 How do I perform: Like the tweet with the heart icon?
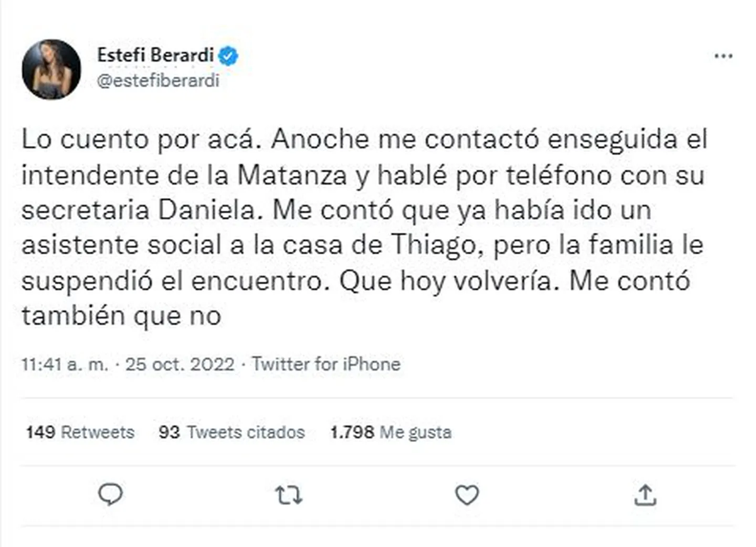(467, 496)
